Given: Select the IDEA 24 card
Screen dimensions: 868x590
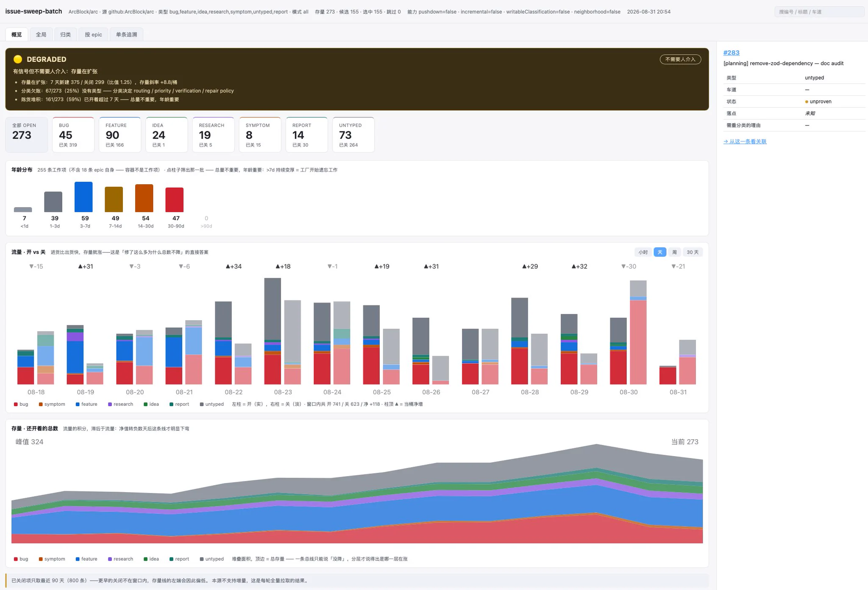Looking at the screenshot, I should (x=167, y=135).
